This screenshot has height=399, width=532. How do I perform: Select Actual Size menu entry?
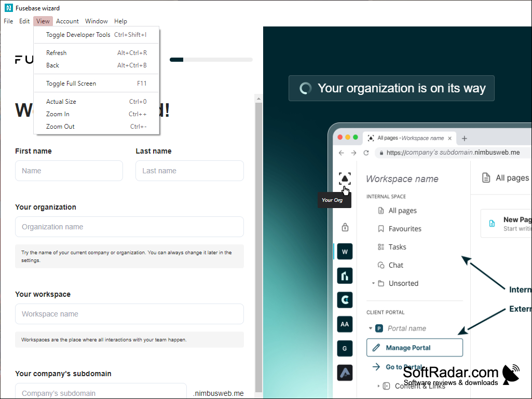click(97, 102)
